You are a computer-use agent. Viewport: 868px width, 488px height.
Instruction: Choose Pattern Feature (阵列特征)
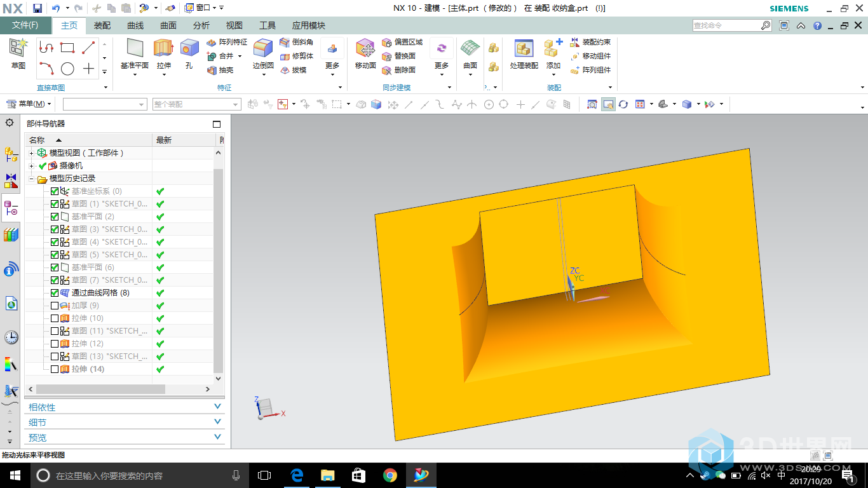point(227,42)
